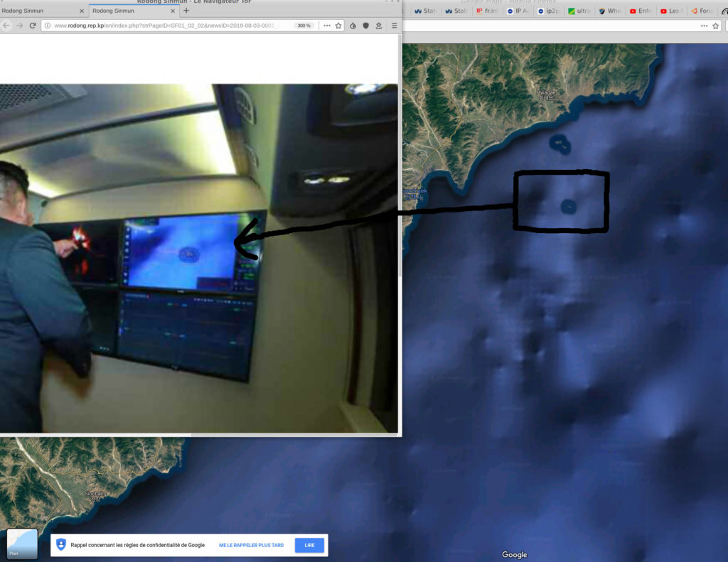The image size is (728, 562).
Task: Open page actions menu in Tor Browser
Action: (327, 26)
